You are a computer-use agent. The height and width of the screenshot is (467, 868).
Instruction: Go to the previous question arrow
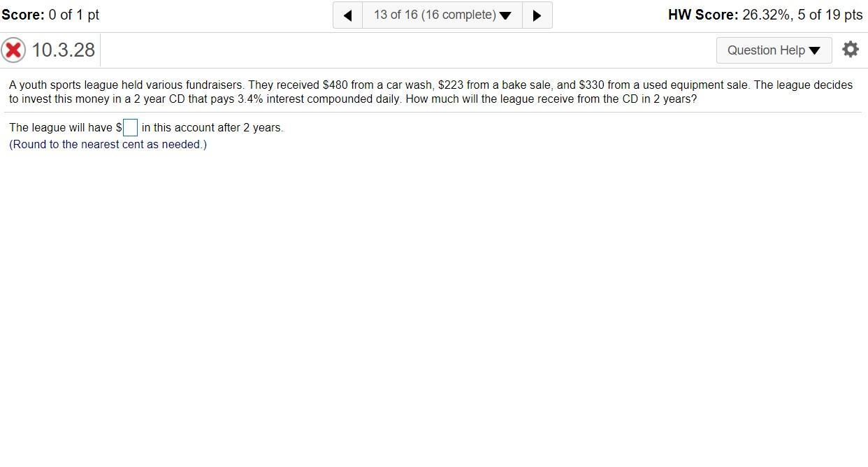click(347, 15)
